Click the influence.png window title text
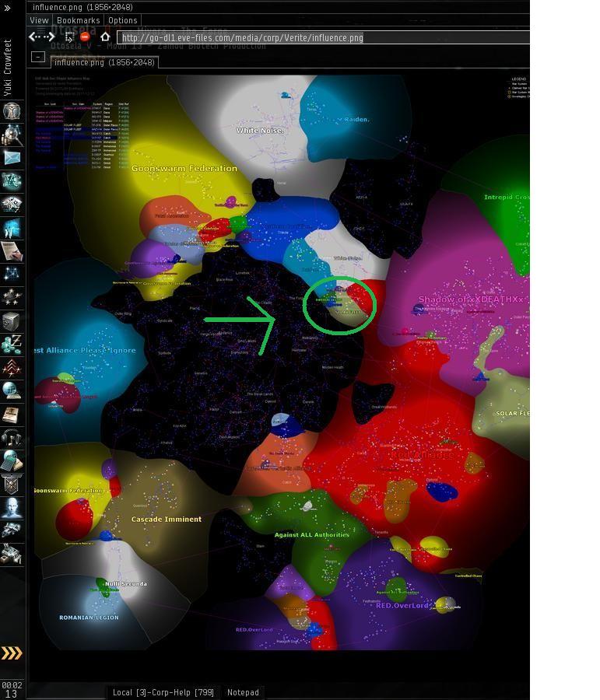600x700 pixels. [x=82, y=7]
